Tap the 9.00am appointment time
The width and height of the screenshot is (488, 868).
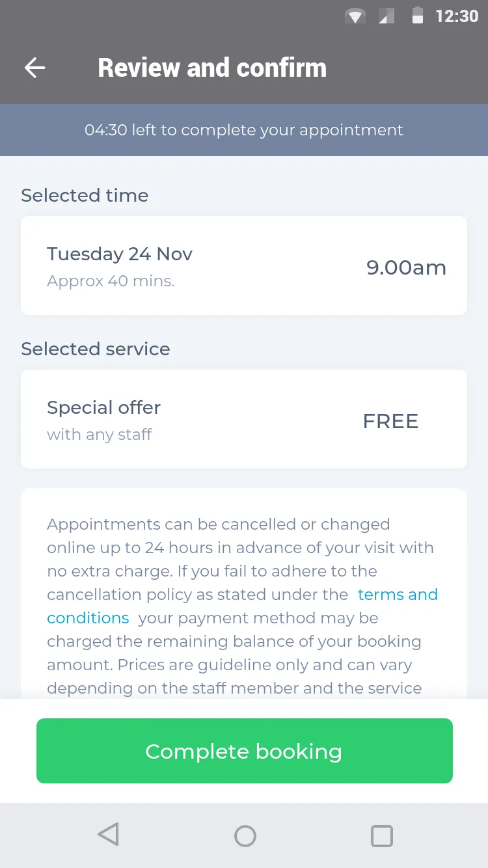(x=406, y=267)
